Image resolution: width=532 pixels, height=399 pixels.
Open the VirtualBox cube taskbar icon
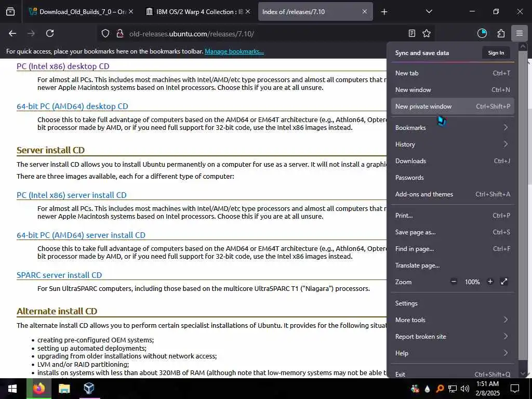click(x=88, y=389)
